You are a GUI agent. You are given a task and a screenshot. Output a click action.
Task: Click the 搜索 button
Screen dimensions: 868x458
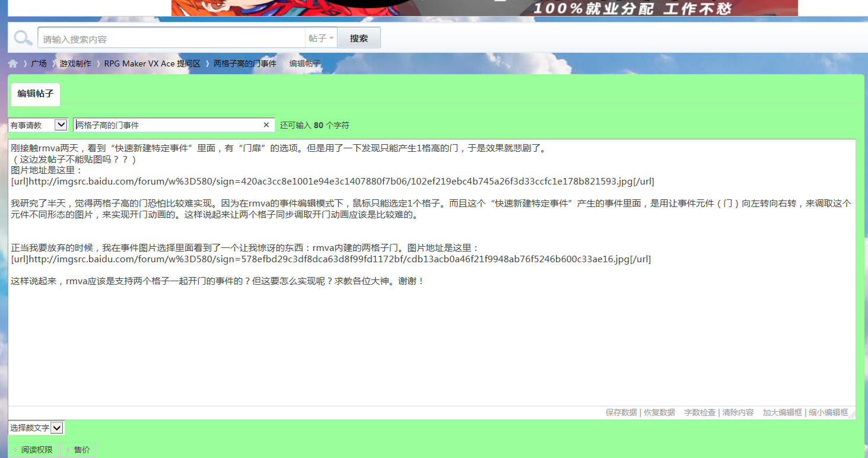pyautogui.click(x=359, y=39)
